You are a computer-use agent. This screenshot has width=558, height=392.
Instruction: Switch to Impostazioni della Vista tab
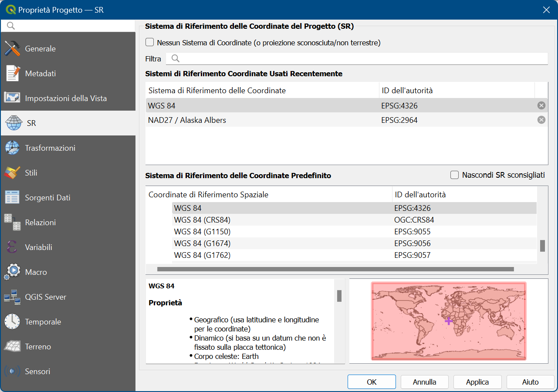click(x=68, y=98)
